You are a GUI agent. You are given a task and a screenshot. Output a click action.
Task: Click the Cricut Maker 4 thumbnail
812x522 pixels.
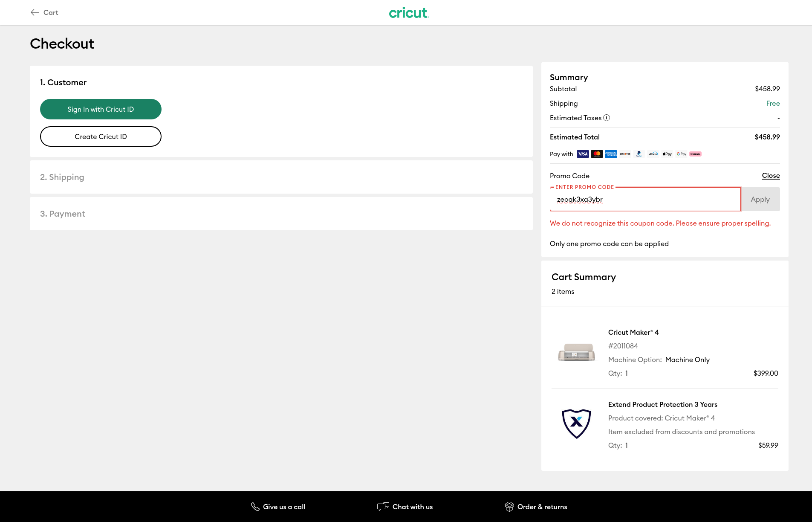(x=576, y=353)
